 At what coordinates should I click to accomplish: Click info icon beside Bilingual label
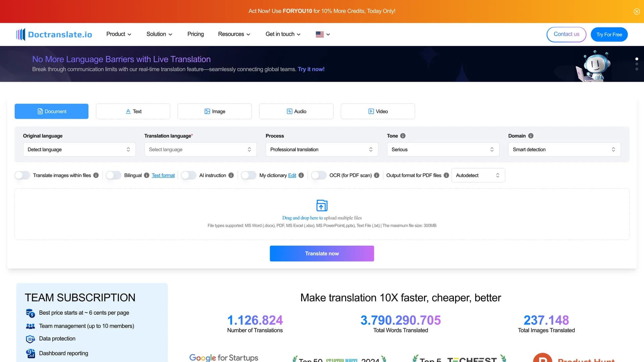point(147,175)
